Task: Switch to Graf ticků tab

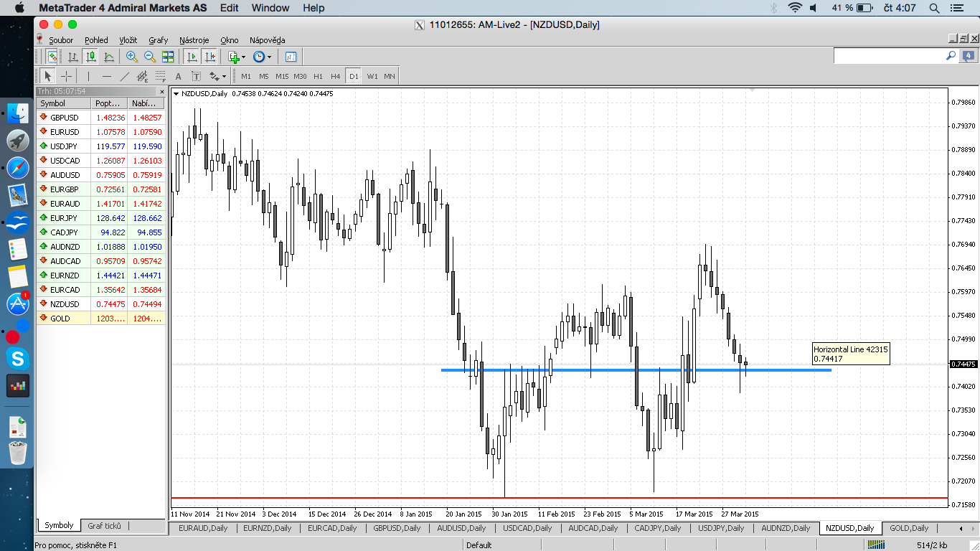Action: tap(105, 526)
